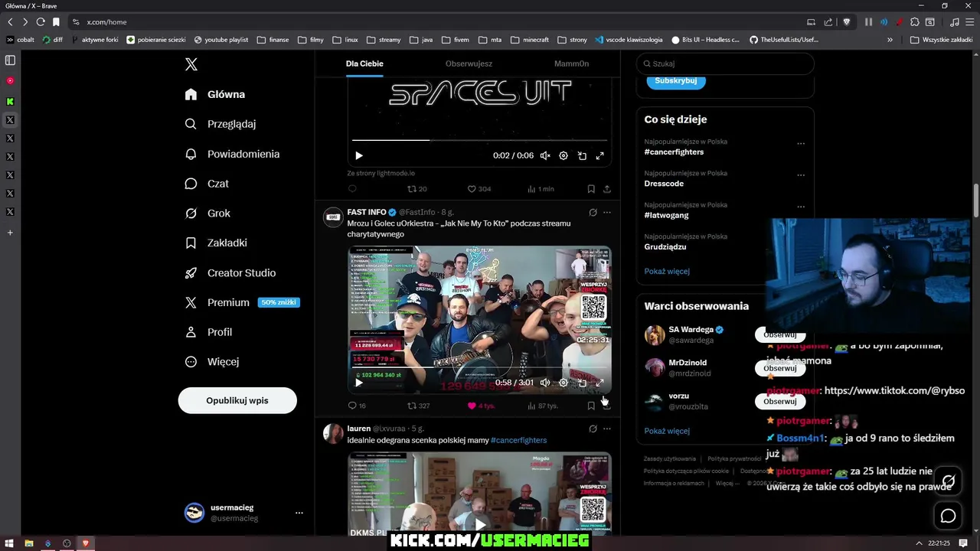This screenshot has height=551, width=980.
Task: Unlike FAST INFO post with 4 tys. likes
Action: coord(481,406)
